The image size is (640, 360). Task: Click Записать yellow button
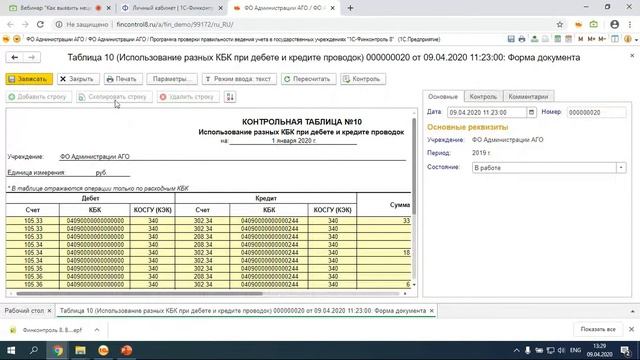[x=29, y=79]
